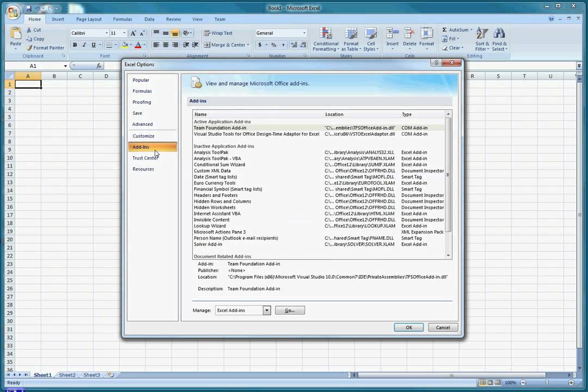Switch to the Sheet2 worksheet tab

(x=67, y=375)
